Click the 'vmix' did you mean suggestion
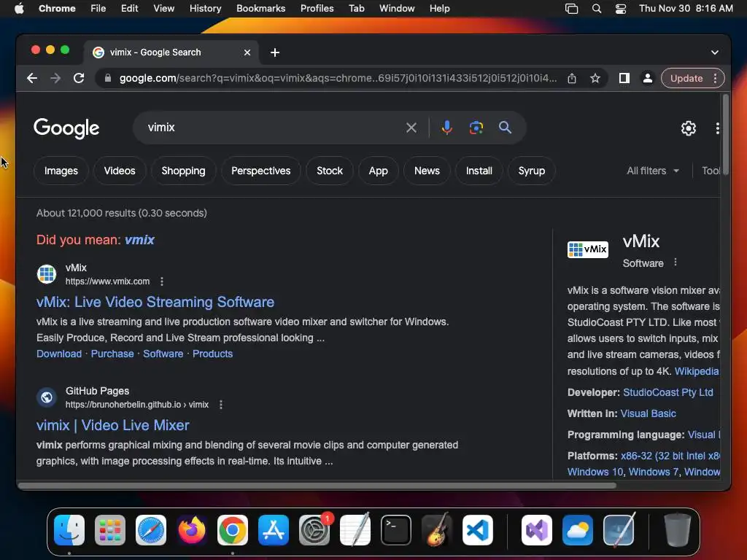This screenshot has height=560, width=747. click(x=139, y=239)
